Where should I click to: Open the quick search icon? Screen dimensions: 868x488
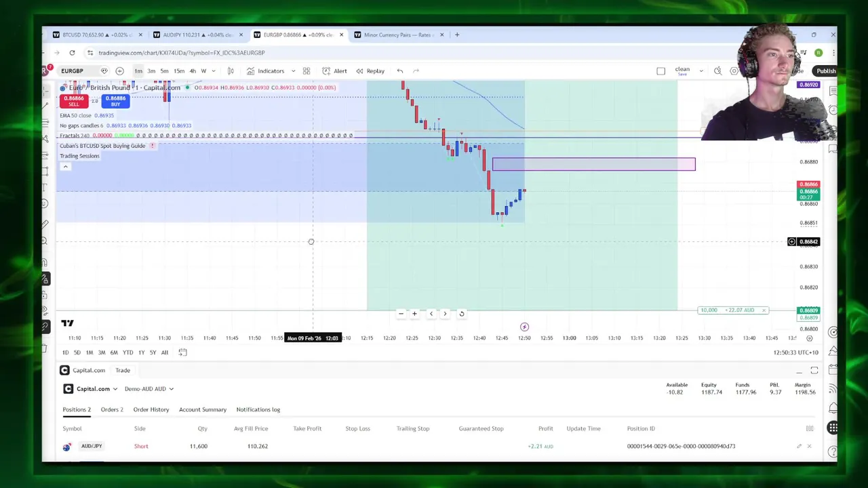(x=718, y=70)
